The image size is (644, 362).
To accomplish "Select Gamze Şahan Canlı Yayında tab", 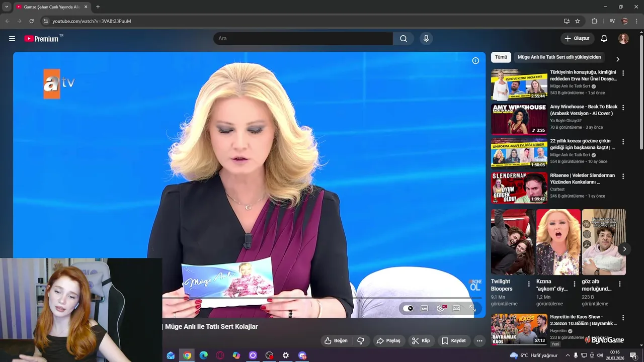I will click(x=51, y=7).
